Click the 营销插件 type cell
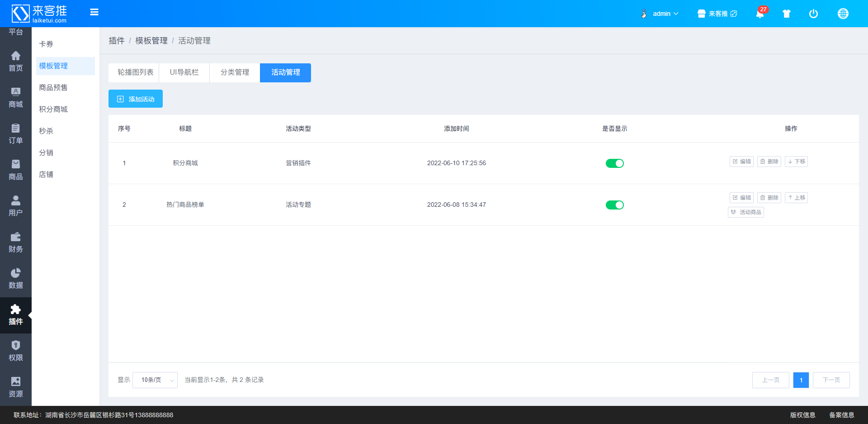This screenshot has width=868, height=424. click(x=298, y=163)
